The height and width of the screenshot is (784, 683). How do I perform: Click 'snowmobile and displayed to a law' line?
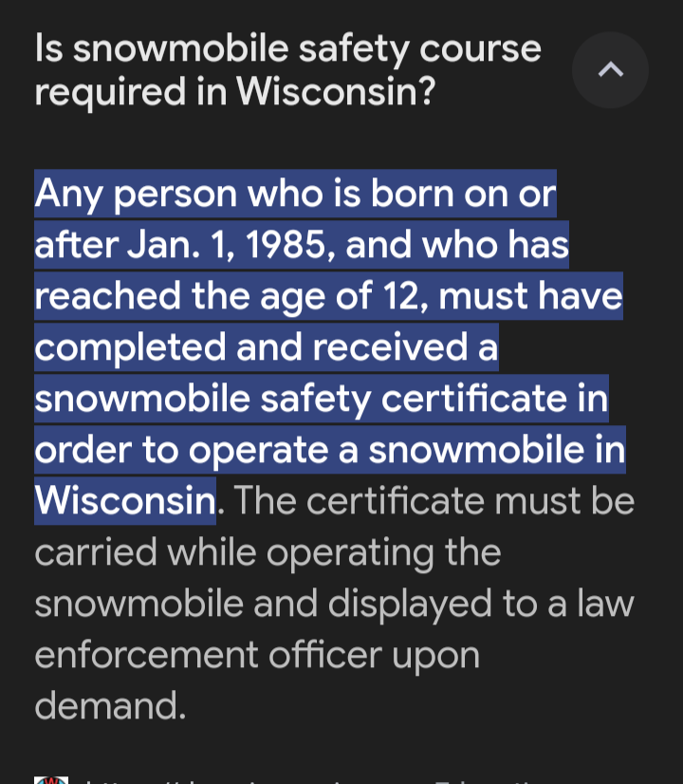tap(334, 604)
